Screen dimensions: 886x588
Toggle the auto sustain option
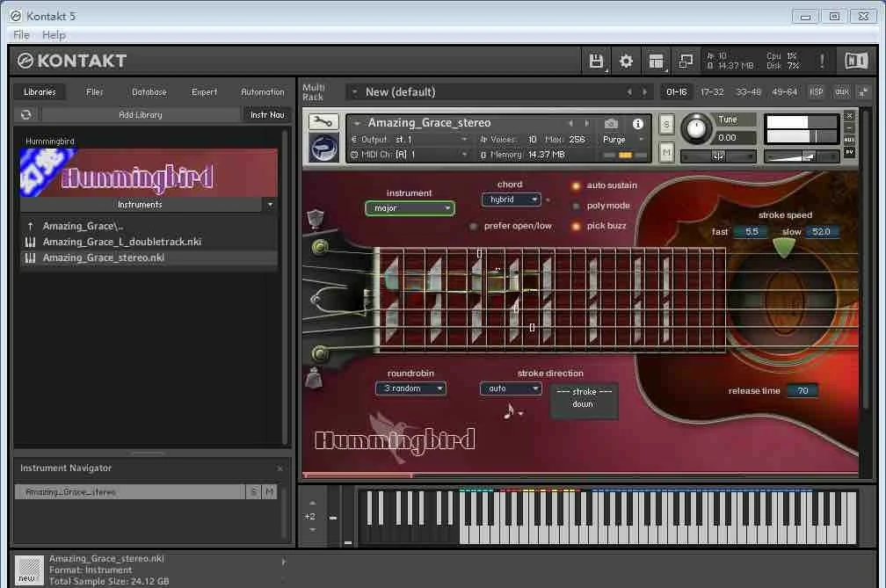[x=577, y=185]
